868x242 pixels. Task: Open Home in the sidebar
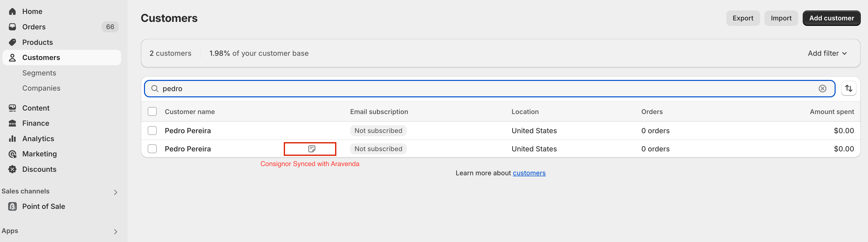pyautogui.click(x=32, y=11)
